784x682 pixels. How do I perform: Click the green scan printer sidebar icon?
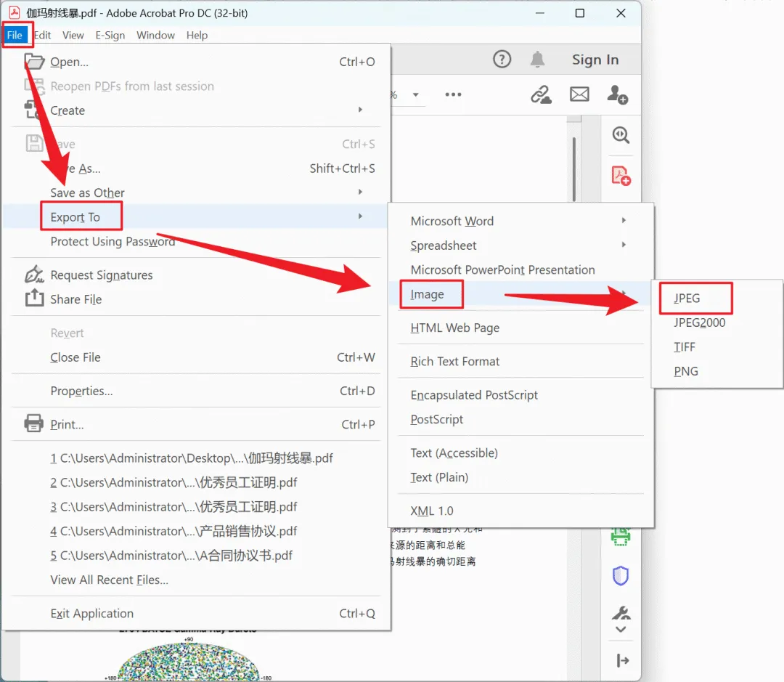620,537
